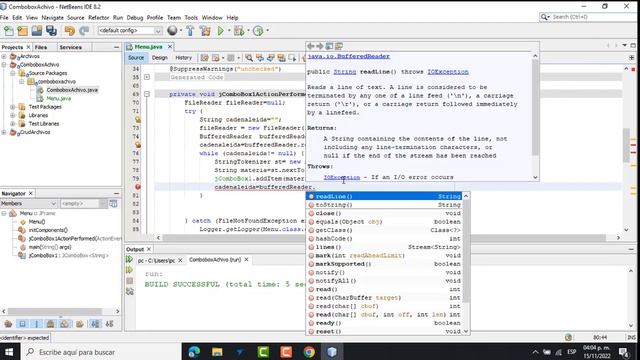The width and height of the screenshot is (640, 360).
Task: Switch to the Files tab
Action: click(40, 47)
